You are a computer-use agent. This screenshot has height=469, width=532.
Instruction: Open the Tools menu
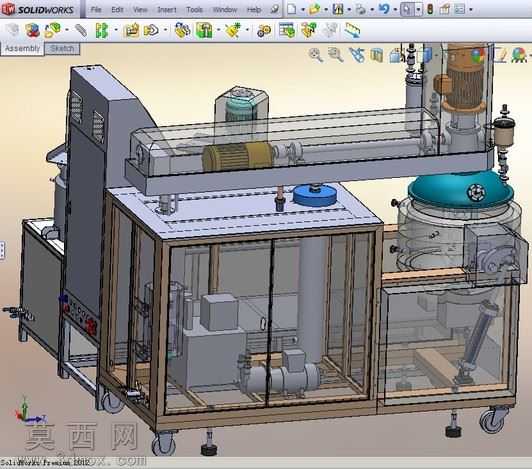[x=194, y=10]
